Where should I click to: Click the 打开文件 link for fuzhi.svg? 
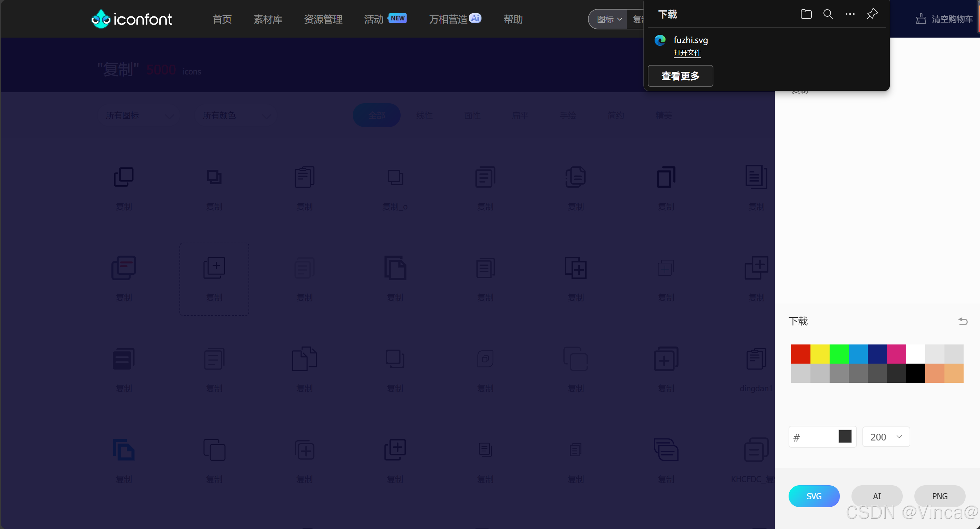click(x=687, y=53)
